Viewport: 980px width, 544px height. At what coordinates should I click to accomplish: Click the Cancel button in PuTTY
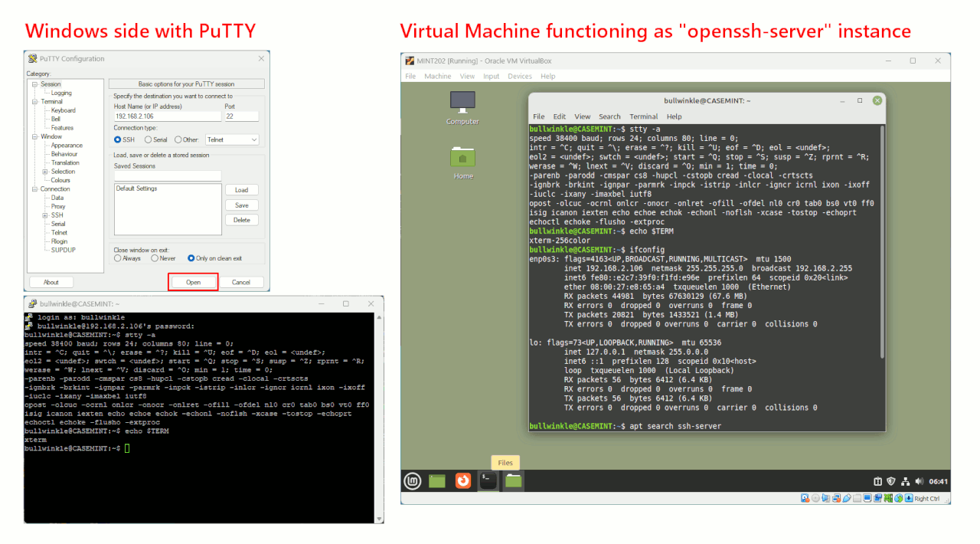(240, 282)
